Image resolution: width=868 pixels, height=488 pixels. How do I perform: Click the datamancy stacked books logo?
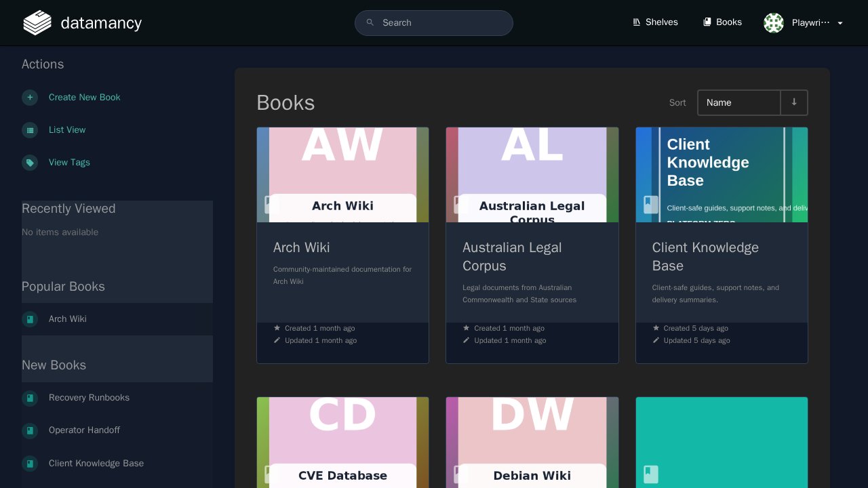pyautogui.click(x=37, y=22)
